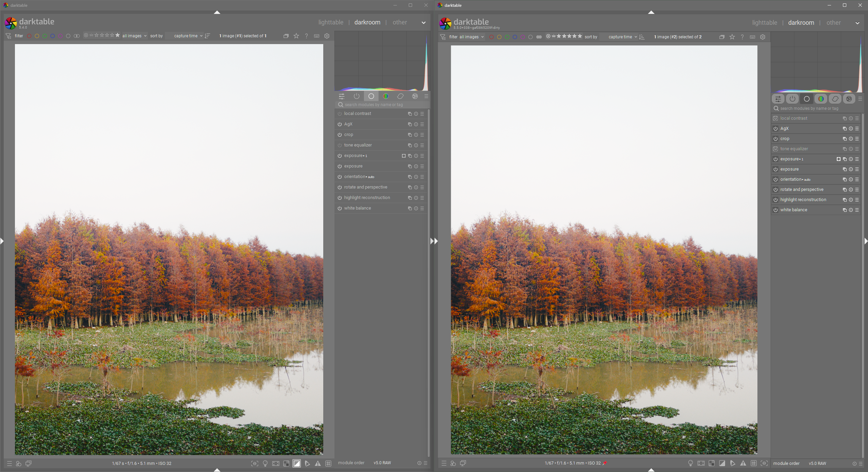Open the 'other' views tab in right window
The image size is (868, 472).
(833, 23)
